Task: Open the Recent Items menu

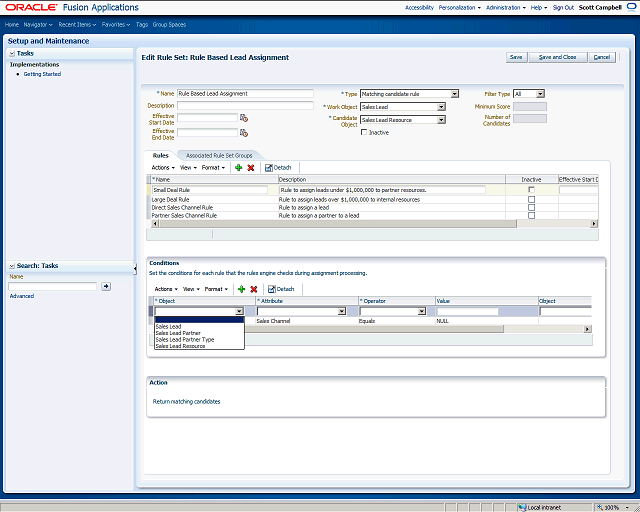Action: pos(77,25)
